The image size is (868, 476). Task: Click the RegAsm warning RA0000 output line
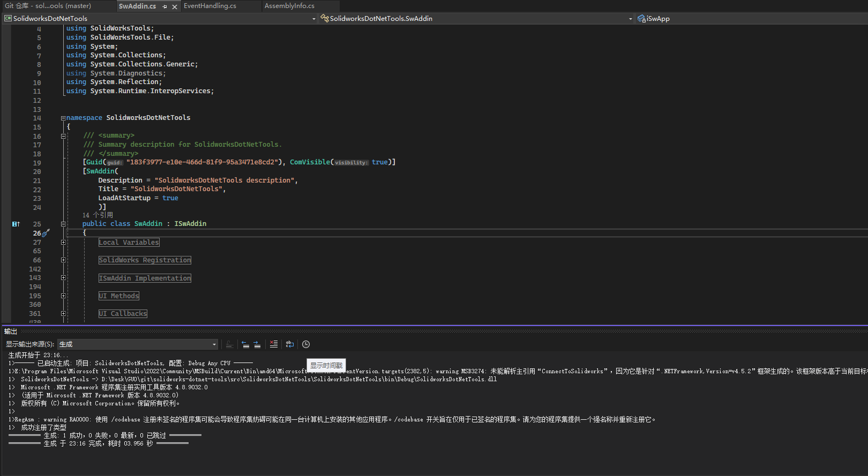[332, 420]
